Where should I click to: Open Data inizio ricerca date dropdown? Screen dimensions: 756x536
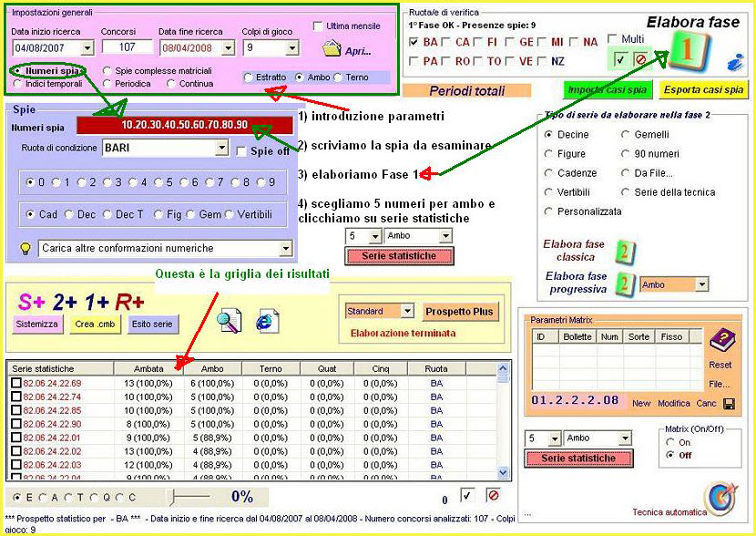coord(87,47)
